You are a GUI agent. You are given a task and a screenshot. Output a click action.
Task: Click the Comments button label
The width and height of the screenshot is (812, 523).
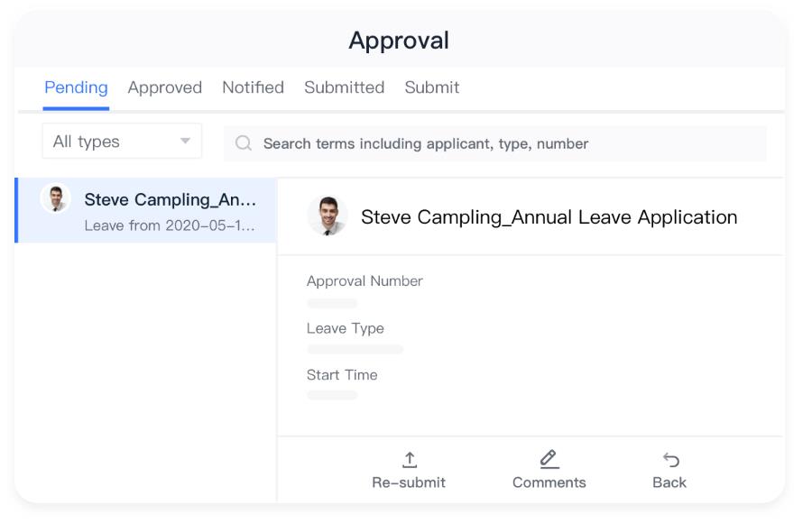coord(549,482)
